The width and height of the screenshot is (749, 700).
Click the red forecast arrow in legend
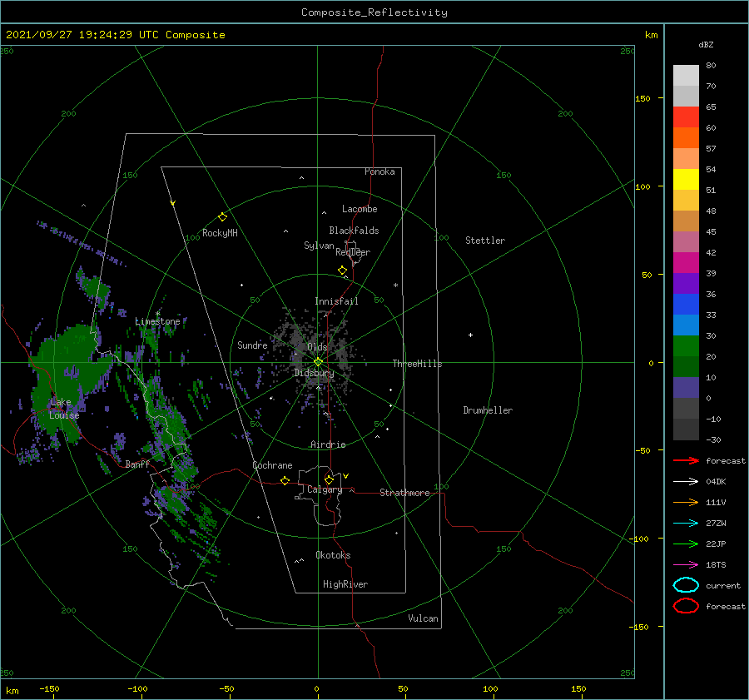point(686,460)
